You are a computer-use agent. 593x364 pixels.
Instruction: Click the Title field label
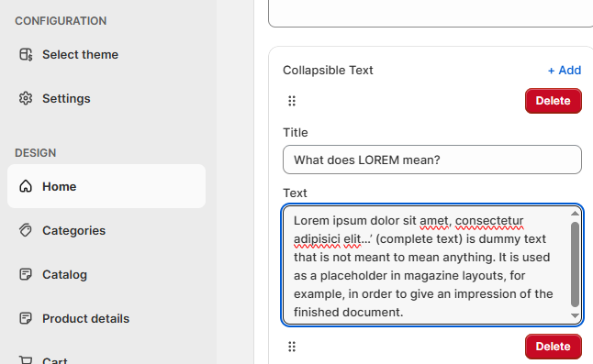[296, 133]
